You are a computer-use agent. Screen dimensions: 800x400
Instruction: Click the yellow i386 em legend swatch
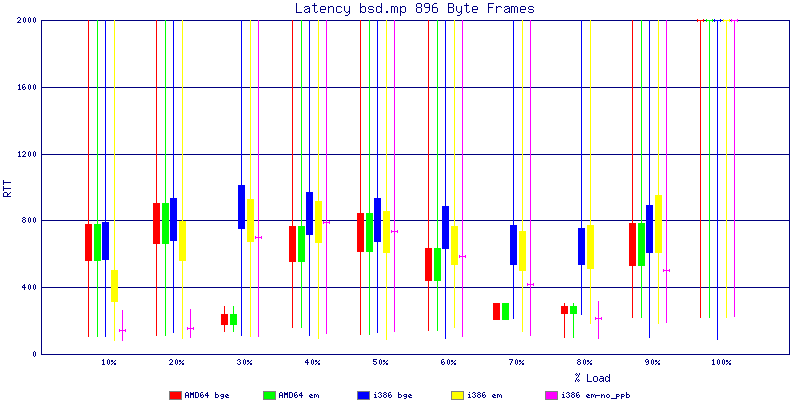pos(457,395)
